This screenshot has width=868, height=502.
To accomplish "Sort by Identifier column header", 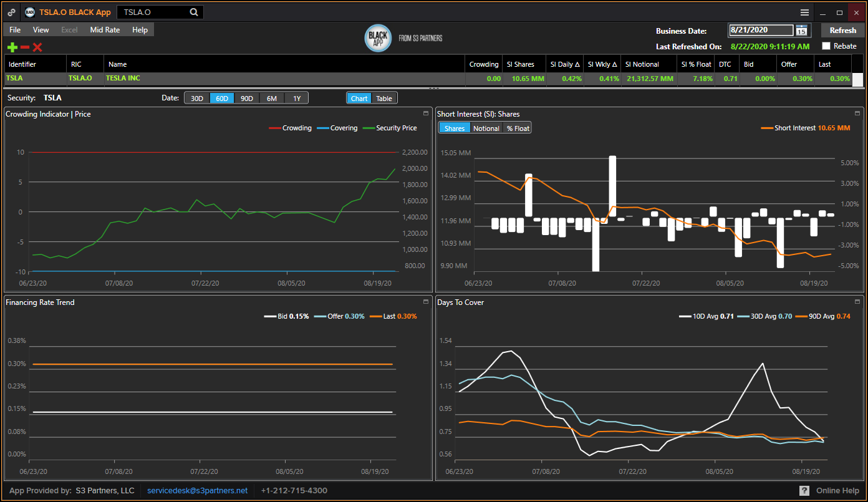I will [x=36, y=64].
